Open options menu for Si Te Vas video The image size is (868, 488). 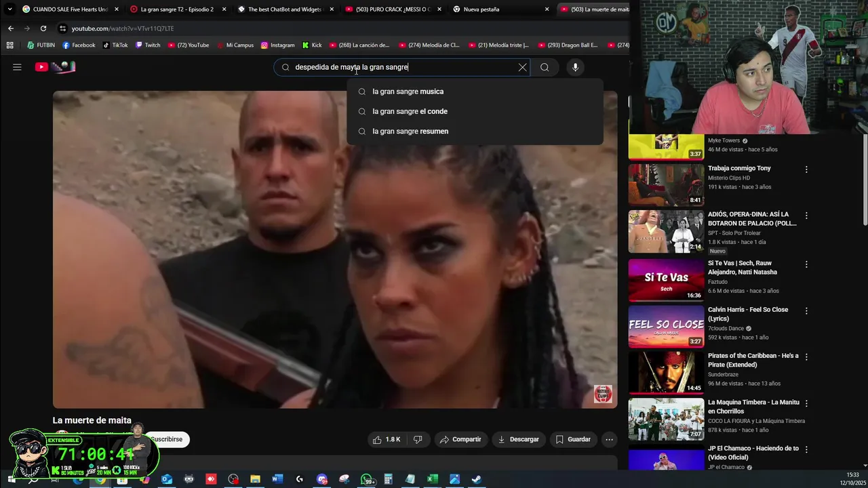(x=806, y=264)
